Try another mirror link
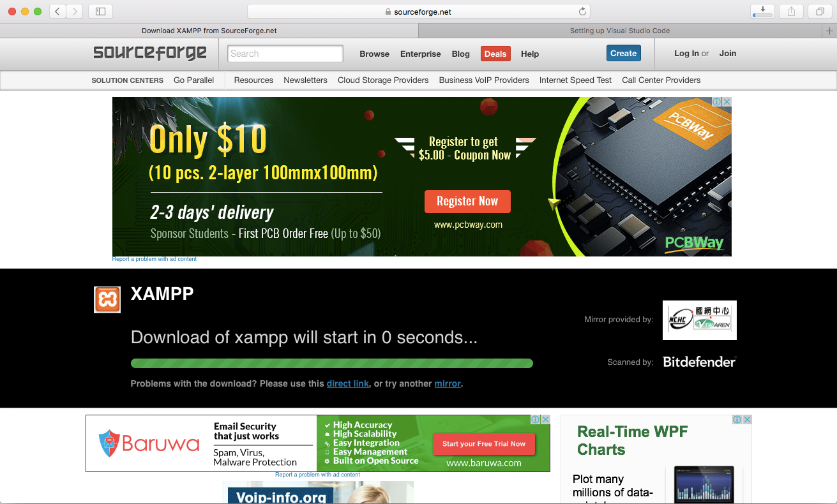The image size is (837, 504). click(448, 383)
